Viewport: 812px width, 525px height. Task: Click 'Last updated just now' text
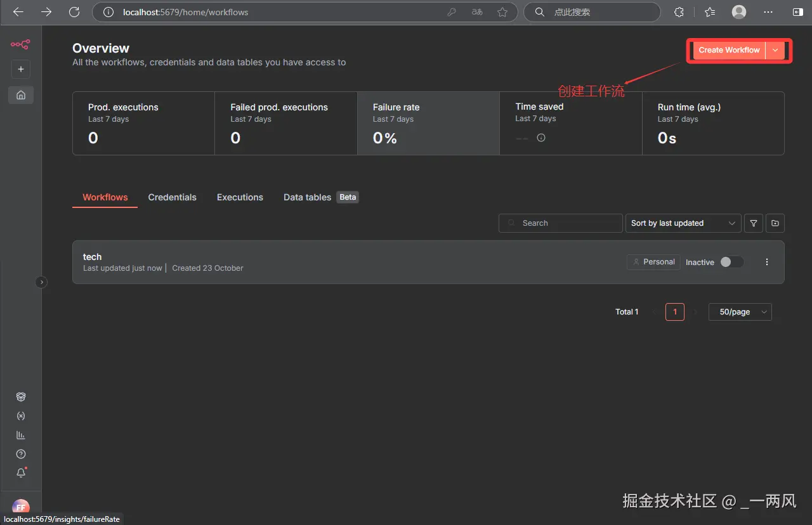pos(122,268)
